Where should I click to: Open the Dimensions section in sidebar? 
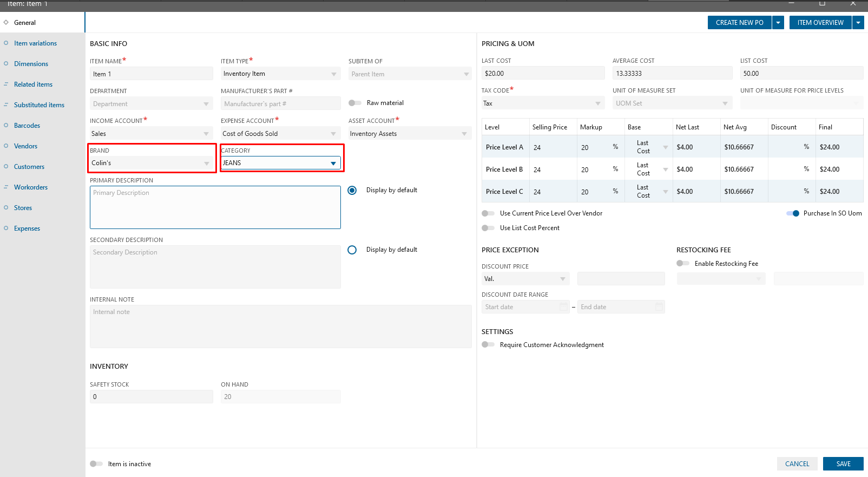[31, 64]
